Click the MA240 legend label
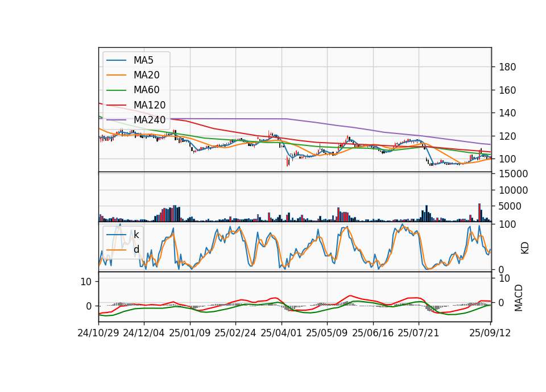The image size is (546, 392). 150,120
